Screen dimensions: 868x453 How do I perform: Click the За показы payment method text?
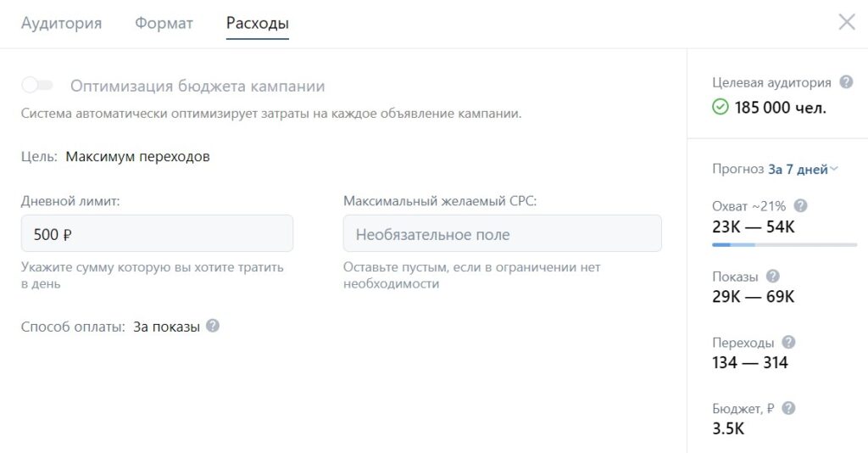point(166,327)
